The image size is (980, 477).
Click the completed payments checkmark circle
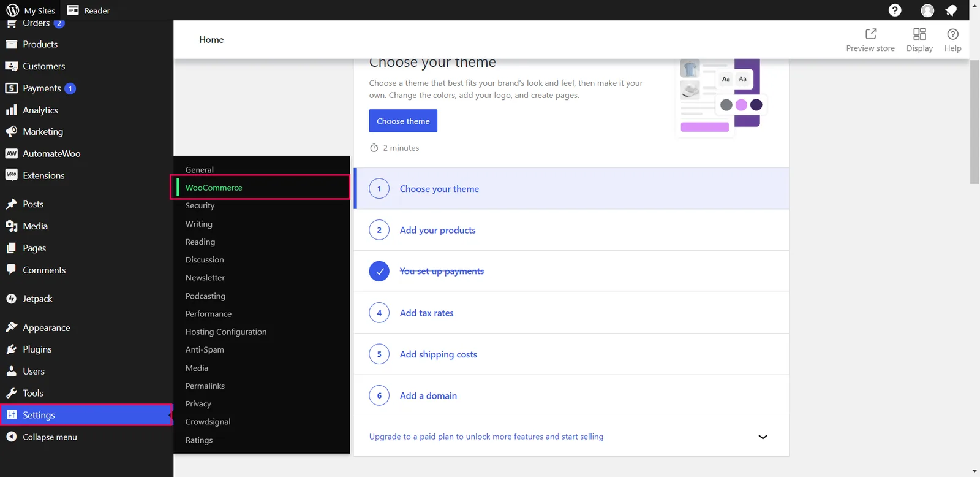(379, 271)
